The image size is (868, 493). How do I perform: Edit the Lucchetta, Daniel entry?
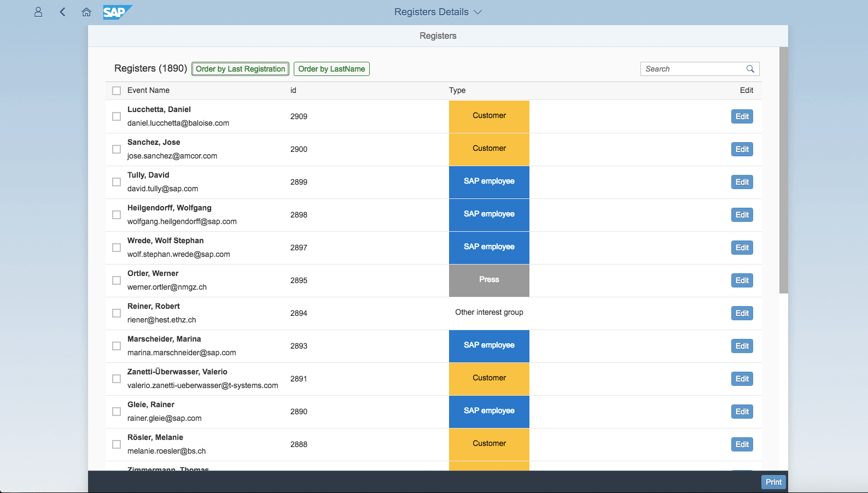[742, 116]
